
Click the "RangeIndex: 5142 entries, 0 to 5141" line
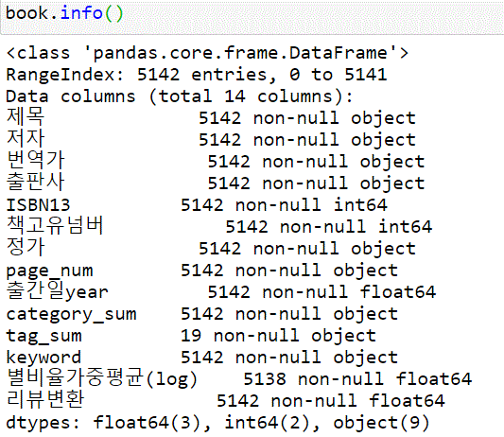pyautogui.click(x=197, y=75)
